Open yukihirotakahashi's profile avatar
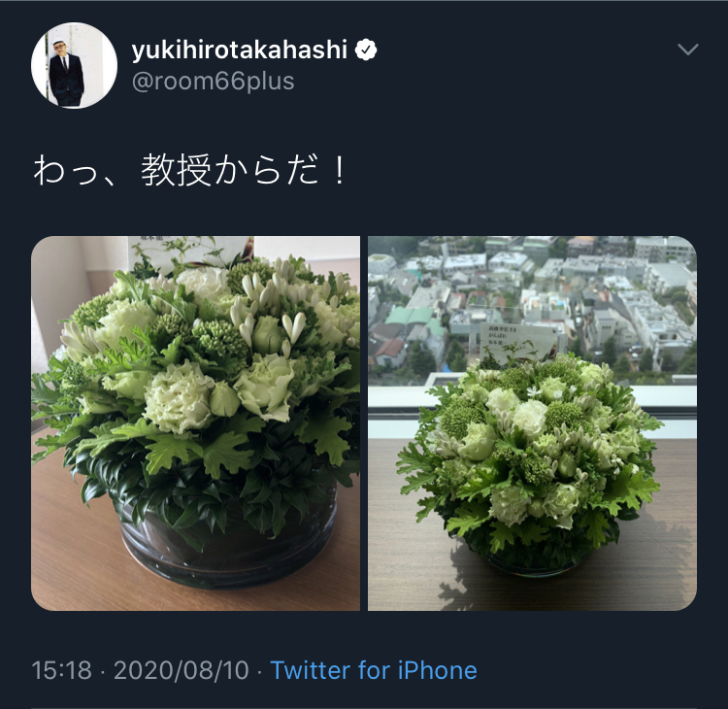The height and width of the screenshot is (709, 728). tap(75, 65)
